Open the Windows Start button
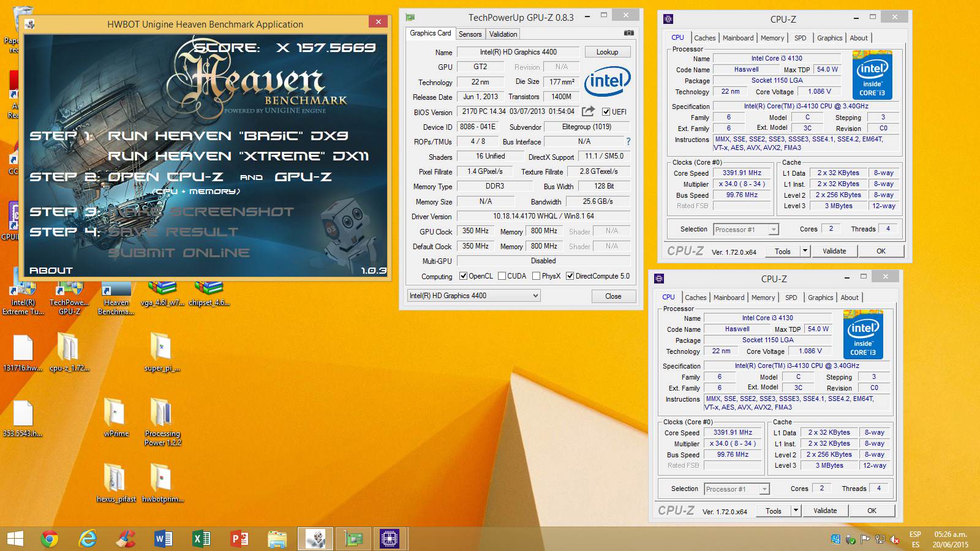Screen dimensions: 980x551 (15, 539)
